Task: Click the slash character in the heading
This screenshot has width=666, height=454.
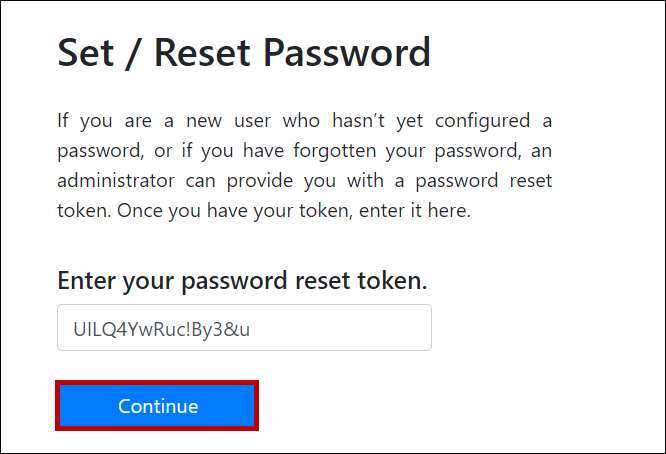Action: (136, 52)
